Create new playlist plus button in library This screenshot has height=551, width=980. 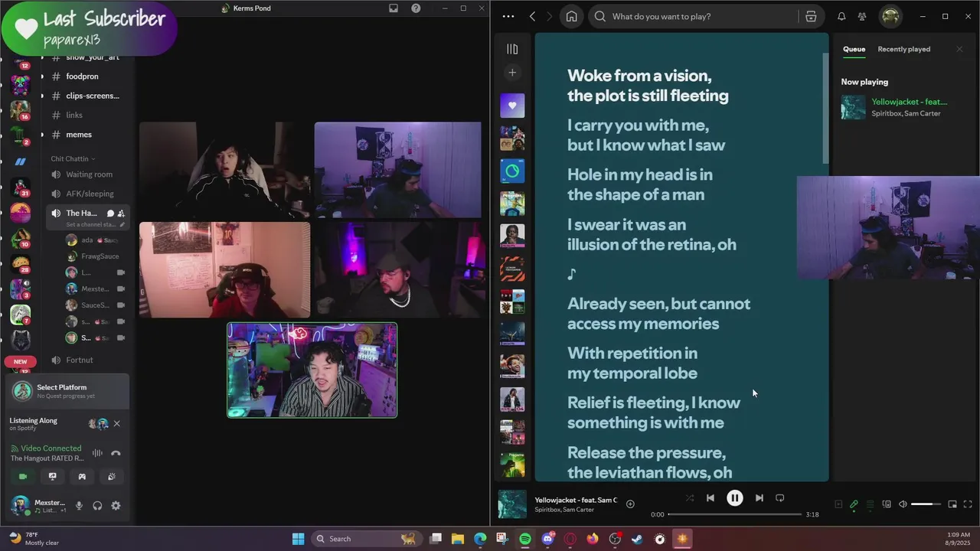[512, 73]
